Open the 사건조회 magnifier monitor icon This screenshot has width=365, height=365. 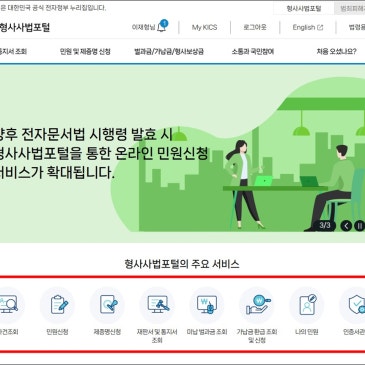coord(9,305)
